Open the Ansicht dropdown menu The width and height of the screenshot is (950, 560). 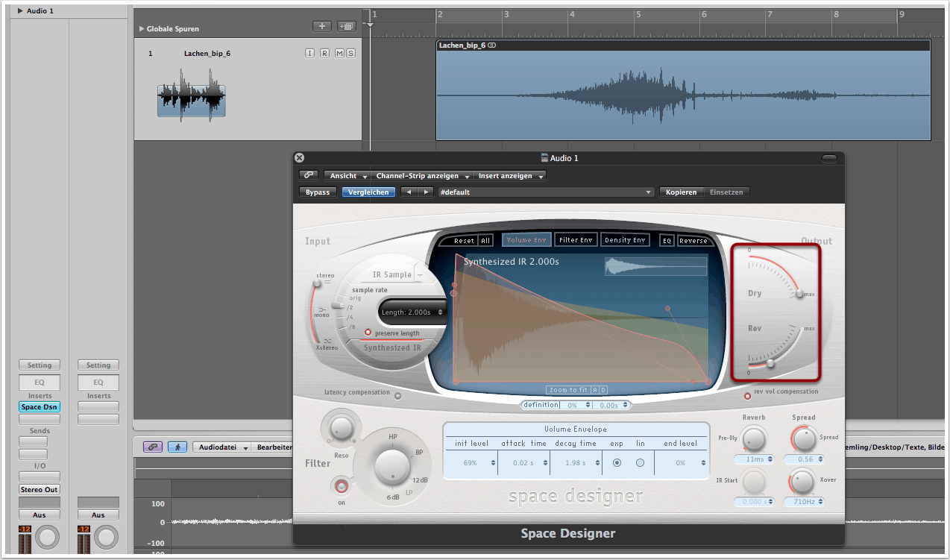[347, 176]
